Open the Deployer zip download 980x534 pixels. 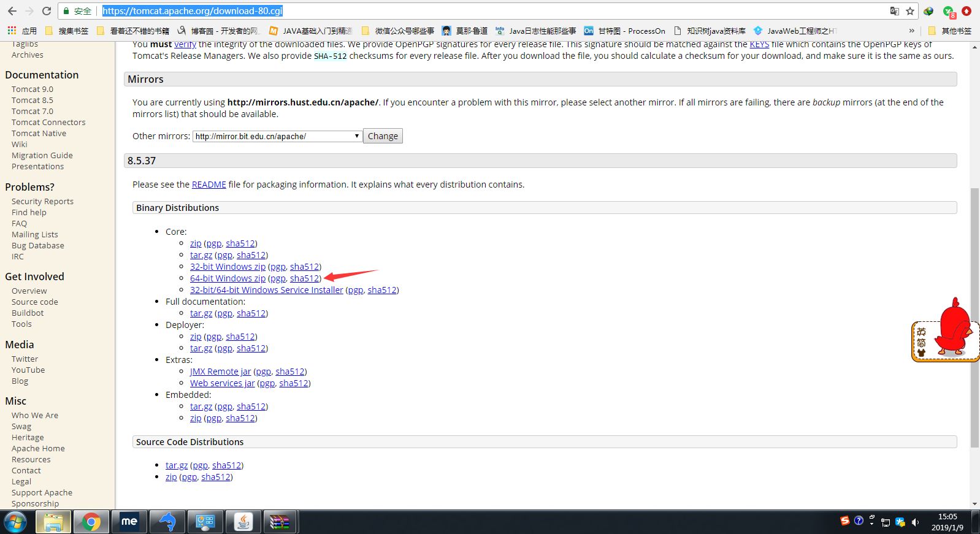[196, 337]
